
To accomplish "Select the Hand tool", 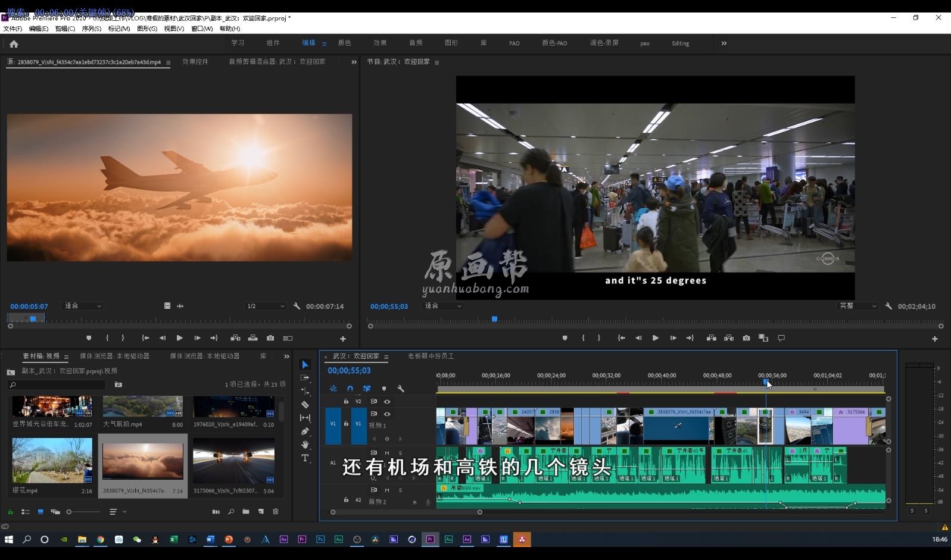I will tap(305, 445).
